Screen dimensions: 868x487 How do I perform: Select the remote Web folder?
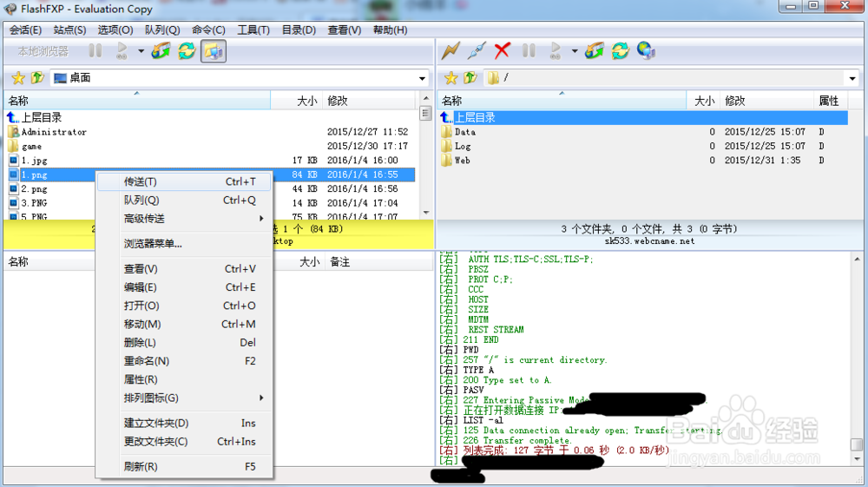[x=463, y=161]
